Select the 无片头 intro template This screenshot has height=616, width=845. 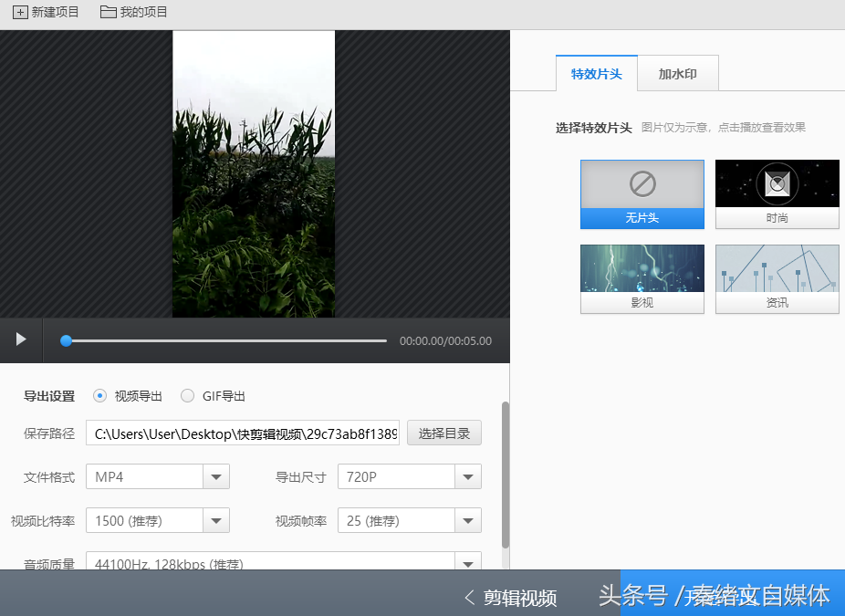(x=642, y=194)
